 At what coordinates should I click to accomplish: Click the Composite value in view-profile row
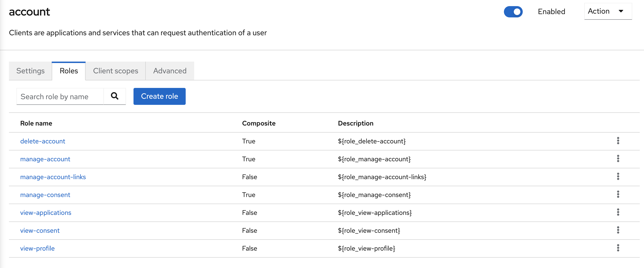tap(250, 248)
